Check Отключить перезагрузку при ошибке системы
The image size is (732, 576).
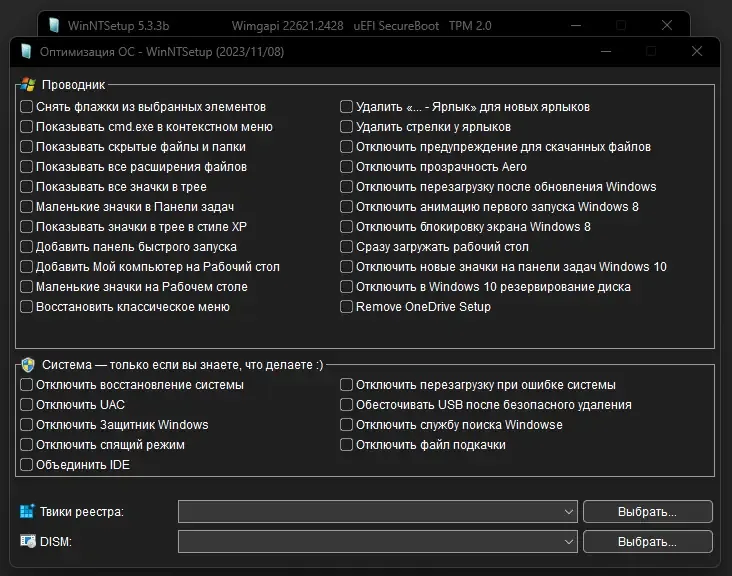(x=346, y=385)
